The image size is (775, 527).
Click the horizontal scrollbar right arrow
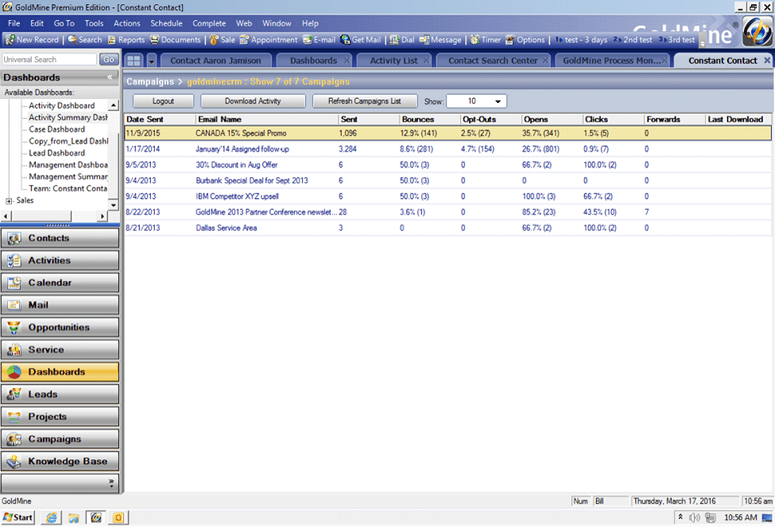[102, 216]
